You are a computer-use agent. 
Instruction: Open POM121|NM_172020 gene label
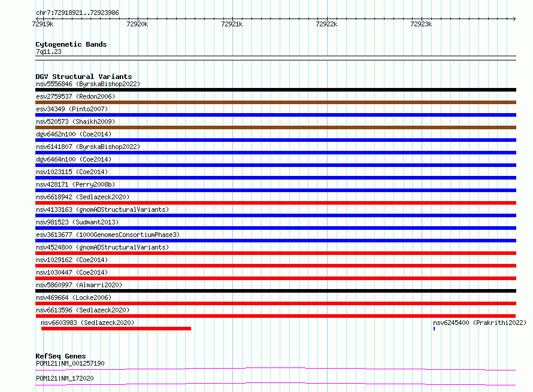click(65, 378)
